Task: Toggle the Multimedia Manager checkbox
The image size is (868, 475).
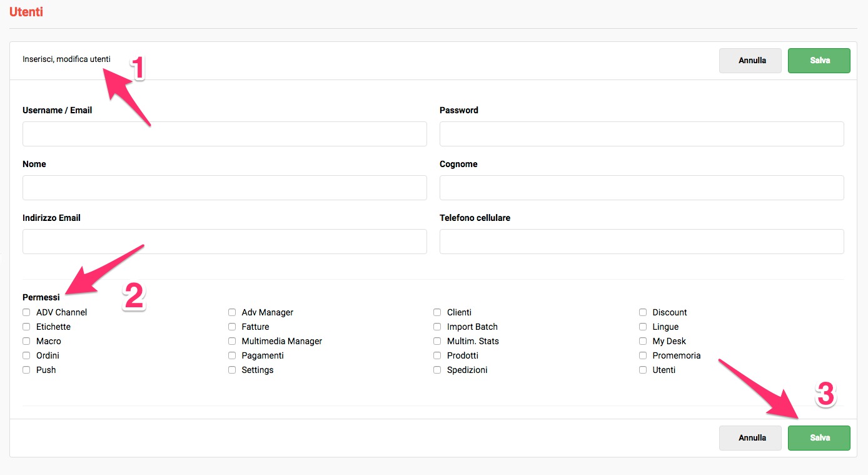Action: click(x=232, y=341)
